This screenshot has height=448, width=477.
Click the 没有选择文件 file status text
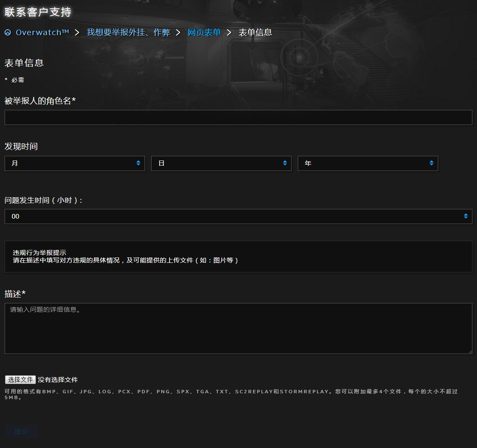tap(58, 379)
